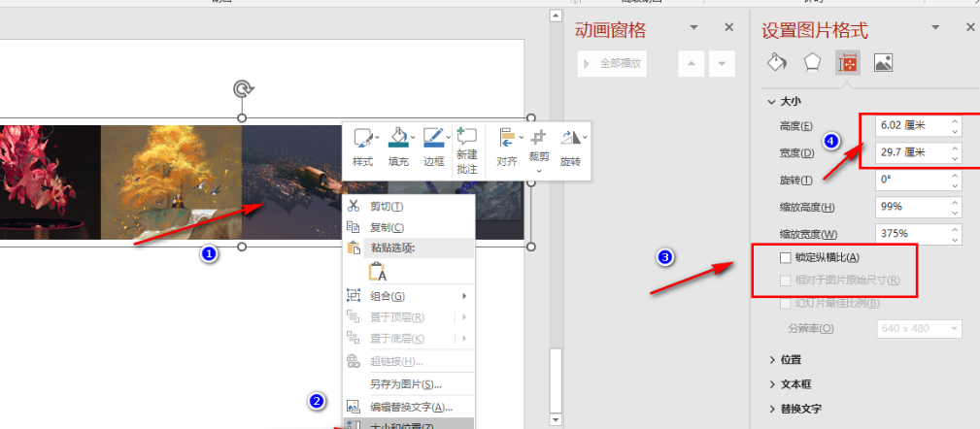Screen dimensions: 980x429
Task: Open the Animation Pane options dropdown arrow
Action: [x=693, y=29]
